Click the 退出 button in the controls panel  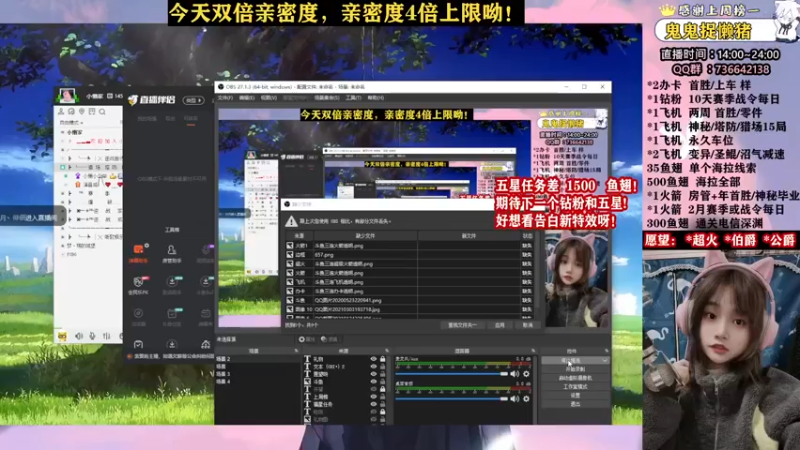575,404
